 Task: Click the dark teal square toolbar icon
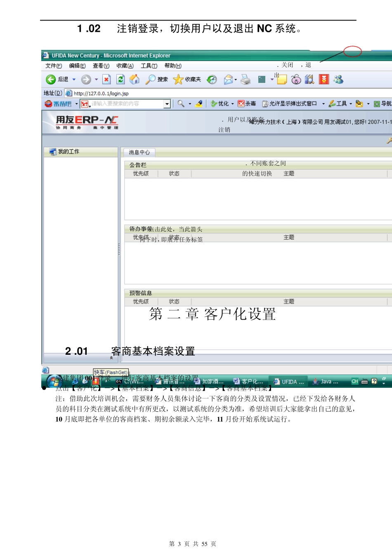click(262, 79)
